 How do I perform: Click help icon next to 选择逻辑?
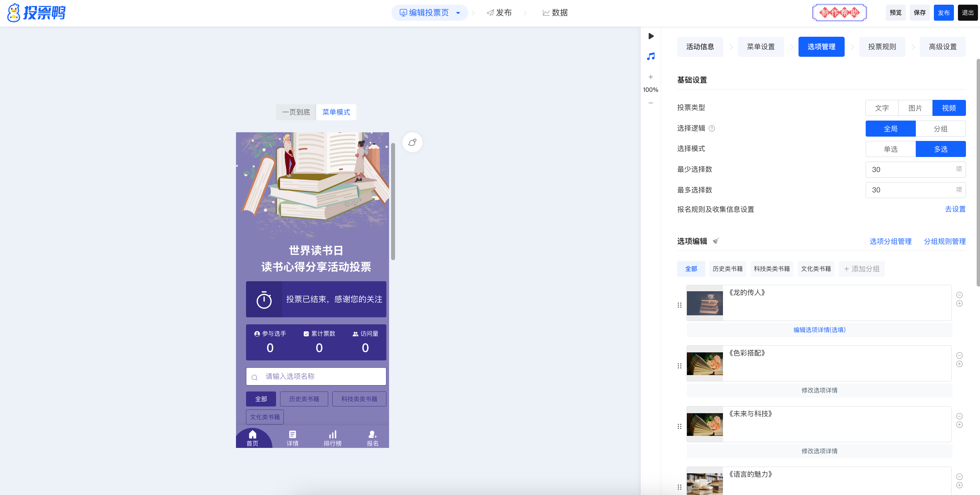(x=711, y=129)
